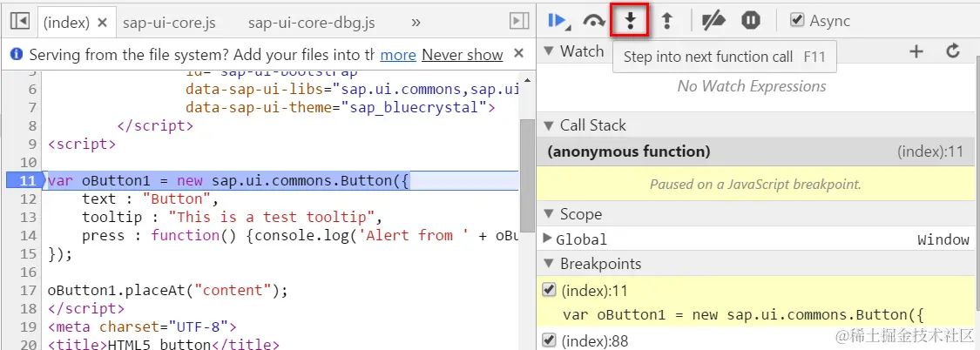Screen dimensions: 980x350
Task: Toggle the file navigator sidebar icon
Action: 20,21
